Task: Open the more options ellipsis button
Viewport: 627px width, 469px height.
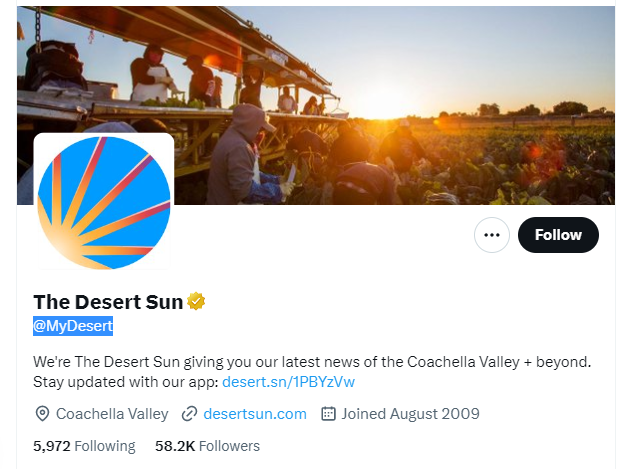Action: point(491,235)
